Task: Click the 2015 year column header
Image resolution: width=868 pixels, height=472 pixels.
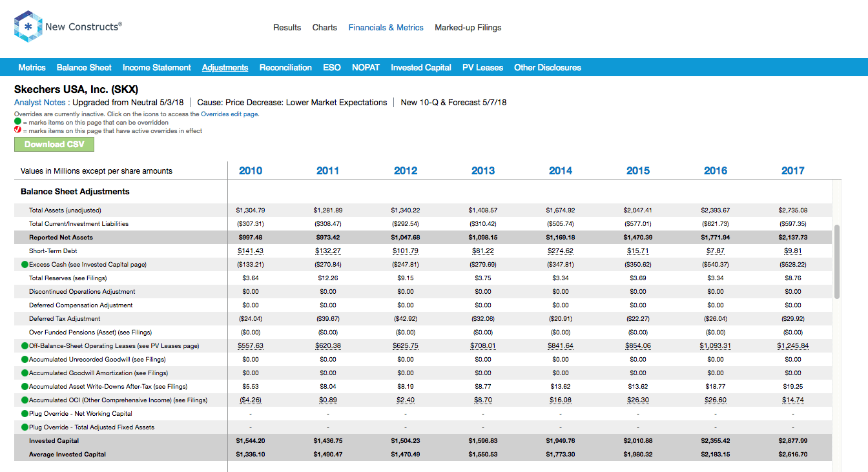Action: tap(638, 170)
